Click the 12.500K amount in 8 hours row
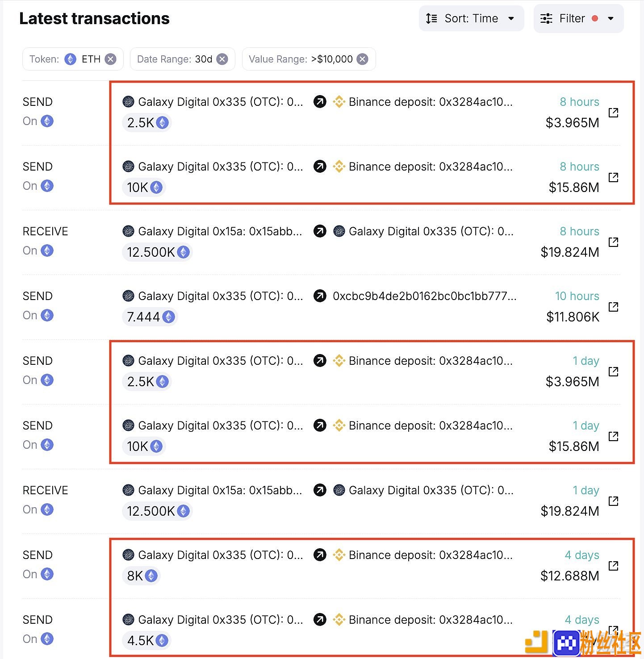The width and height of the screenshot is (644, 659). pos(157,252)
